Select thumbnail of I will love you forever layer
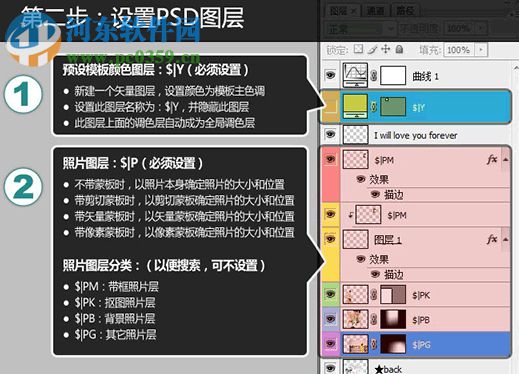This screenshot has width=519, height=374. (356, 135)
